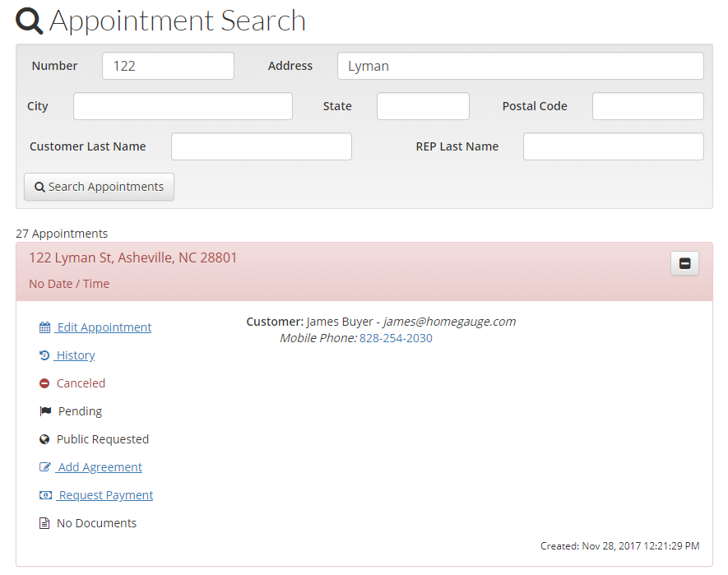
Task: Collapse the appointment panel with minus button
Action: pyautogui.click(x=684, y=263)
